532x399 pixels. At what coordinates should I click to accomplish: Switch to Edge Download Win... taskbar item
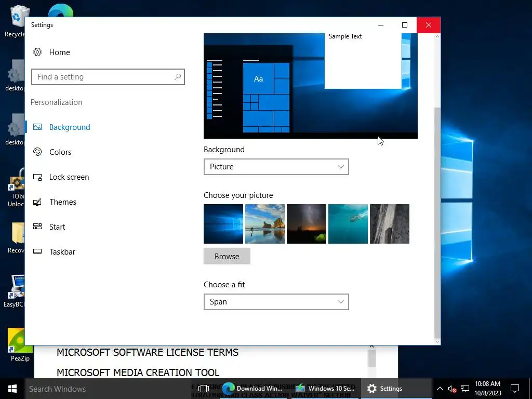253,389
